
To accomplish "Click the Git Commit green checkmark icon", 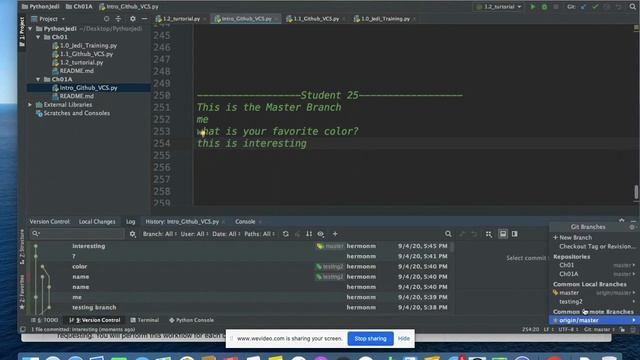I will pyautogui.click(x=595, y=7).
